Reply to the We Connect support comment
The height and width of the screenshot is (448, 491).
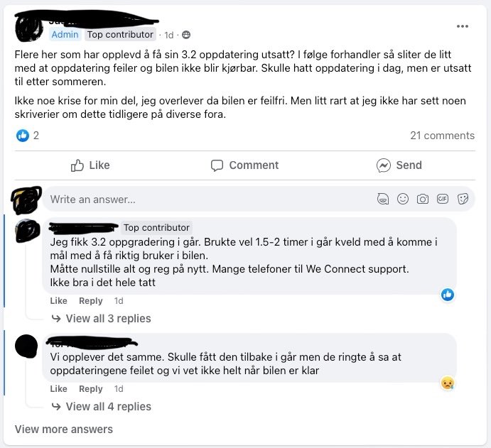[90, 301]
